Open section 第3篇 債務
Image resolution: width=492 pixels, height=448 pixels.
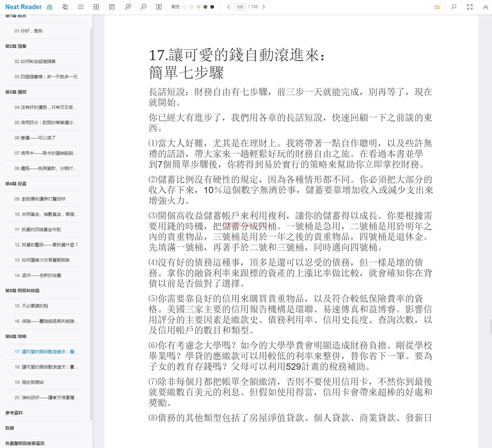pos(43,92)
